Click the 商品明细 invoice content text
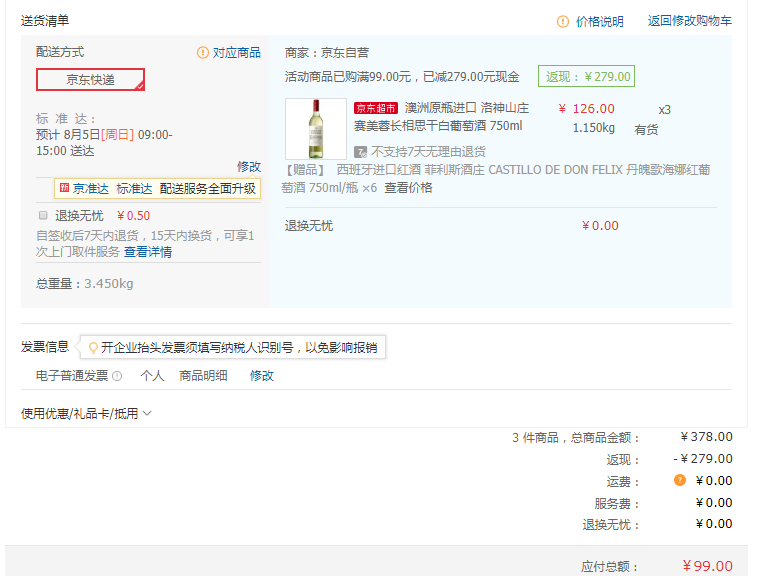 pyautogui.click(x=203, y=376)
